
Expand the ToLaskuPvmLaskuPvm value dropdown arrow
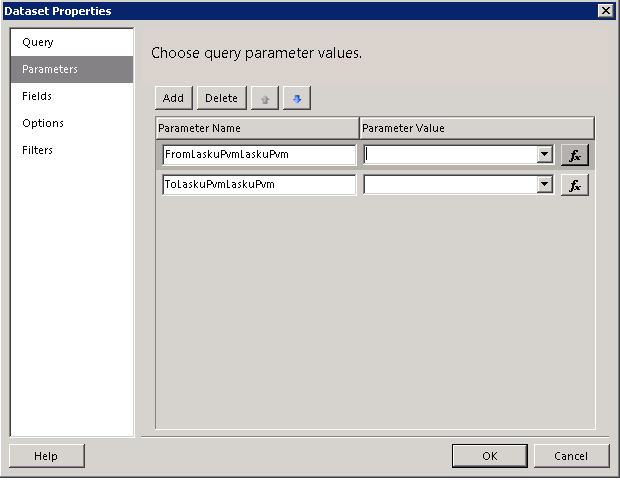click(545, 185)
